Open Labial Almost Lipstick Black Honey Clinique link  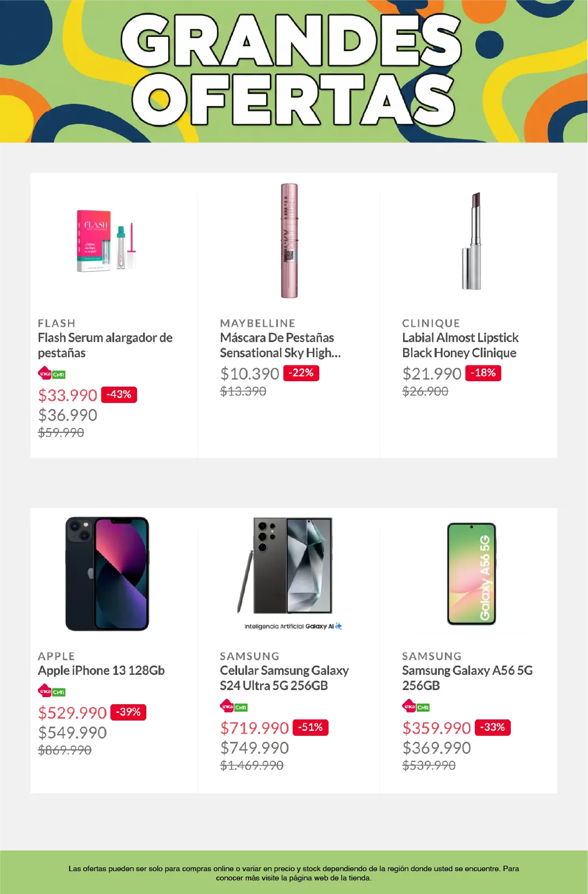click(x=460, y=345)
